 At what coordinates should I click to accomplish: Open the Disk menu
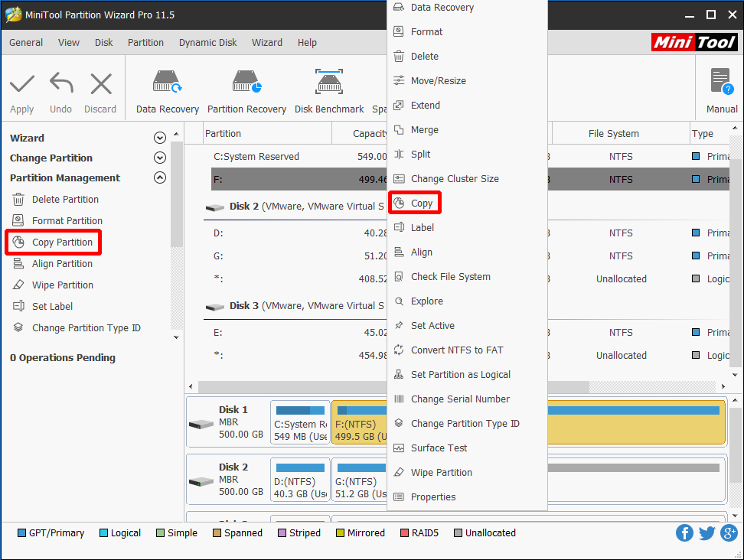coord(103,43)
